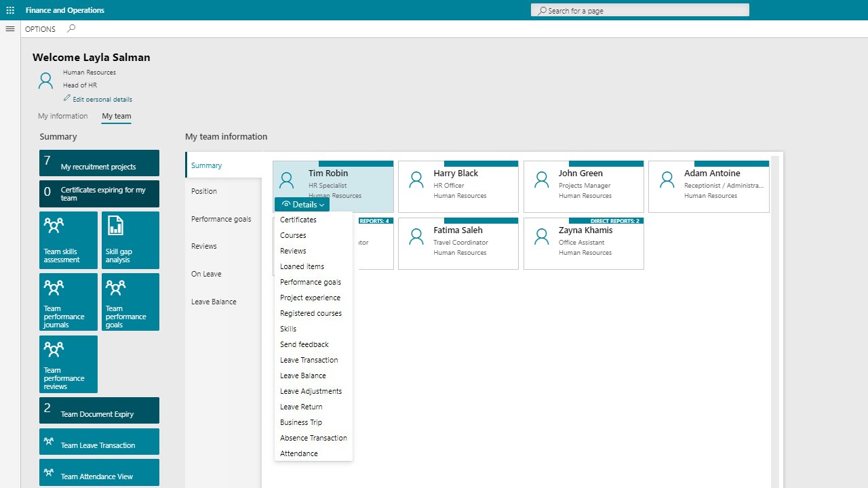Screen dimensions: 868x488
Task: Click the Edit personal details link
Action: pyautogui.click(x=102, y=100)
